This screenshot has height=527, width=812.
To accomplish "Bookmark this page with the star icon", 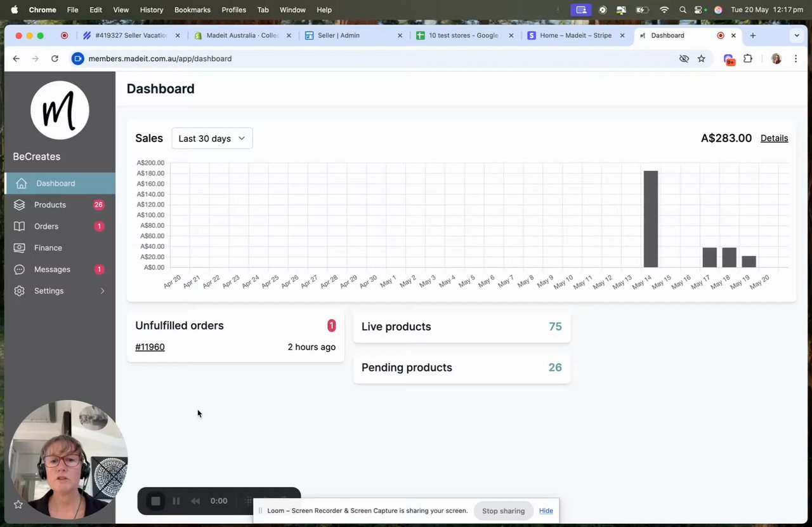I will [701, 58].
